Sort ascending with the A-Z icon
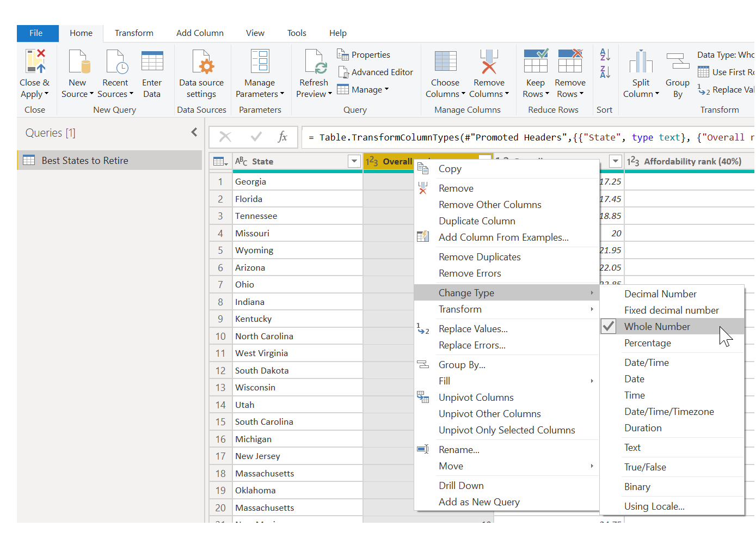The width and height of the screenshot is (756, 538). point(605,54)
